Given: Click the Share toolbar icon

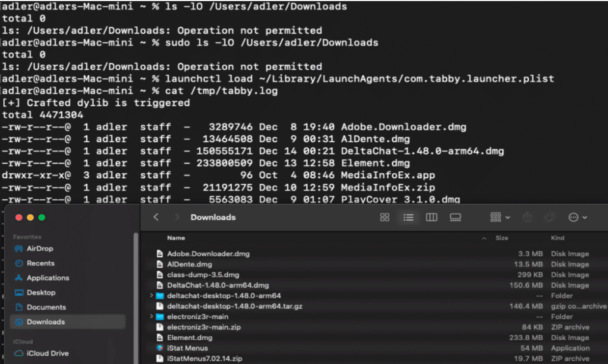Looking at the screenshot, I should 527,217.
